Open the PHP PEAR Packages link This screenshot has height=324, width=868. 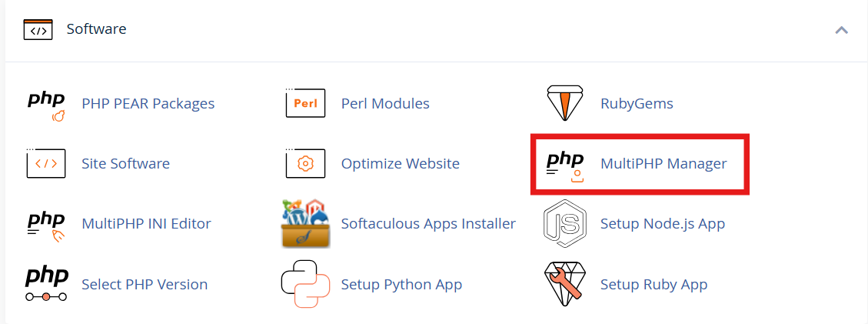click(x=148, y=103)
